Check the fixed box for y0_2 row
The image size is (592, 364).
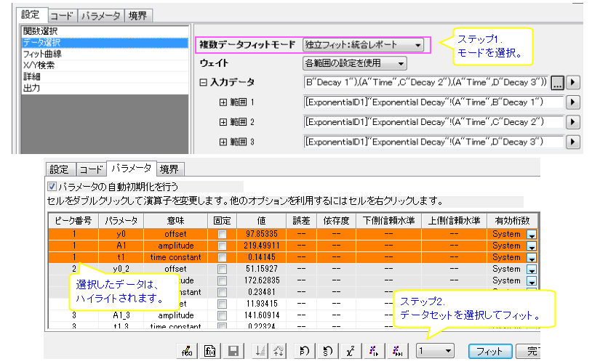222,270
